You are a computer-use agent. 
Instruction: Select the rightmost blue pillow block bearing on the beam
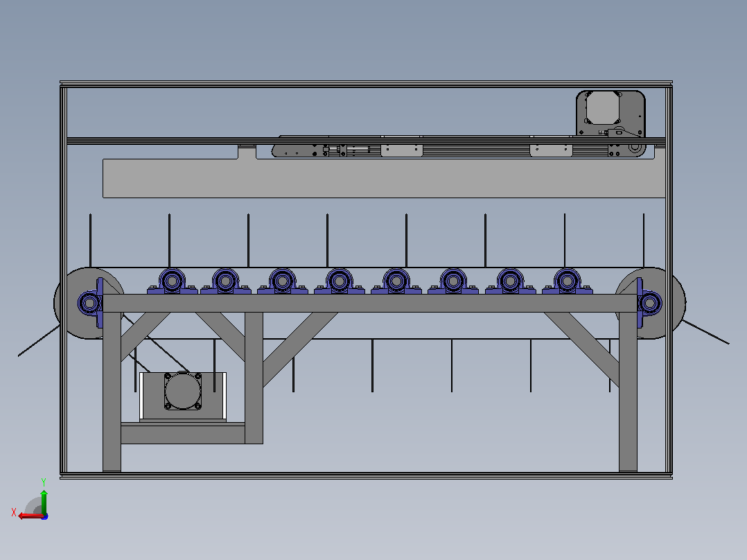pos(568,281)
